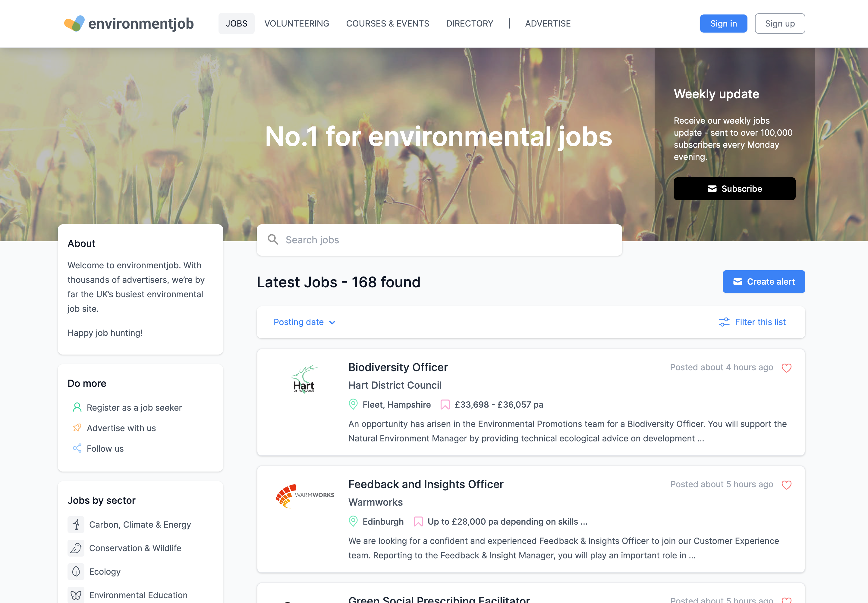Click 'Posted about 4 hours ago' text

click(722, 367)
